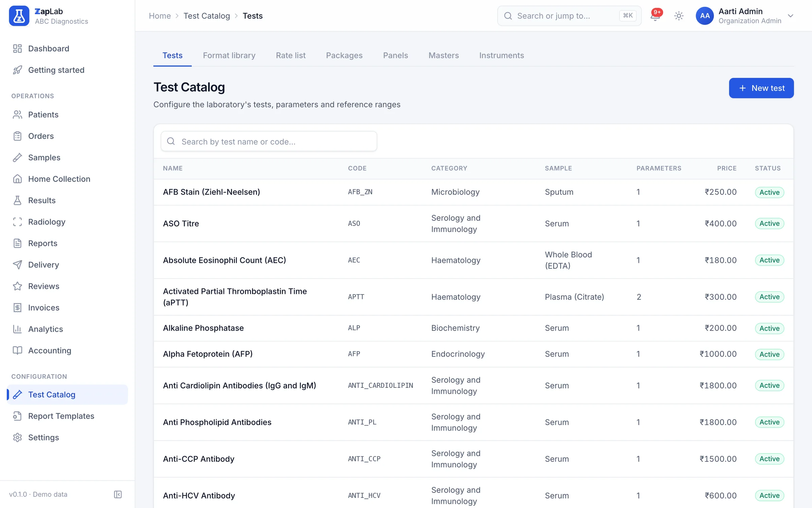Click Home breadcrumb link
Image resolution: width=812 pixels, height=508 pixels.
pos(160,16)
